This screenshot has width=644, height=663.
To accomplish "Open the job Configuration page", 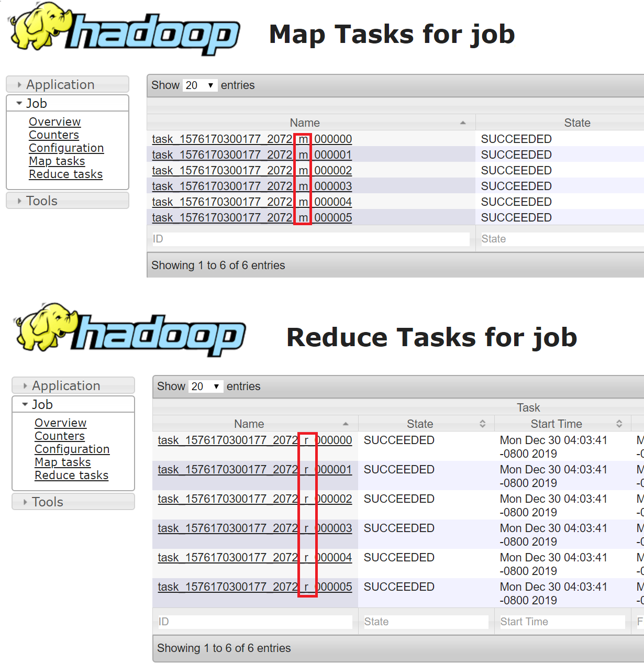I will pos(66,148).
